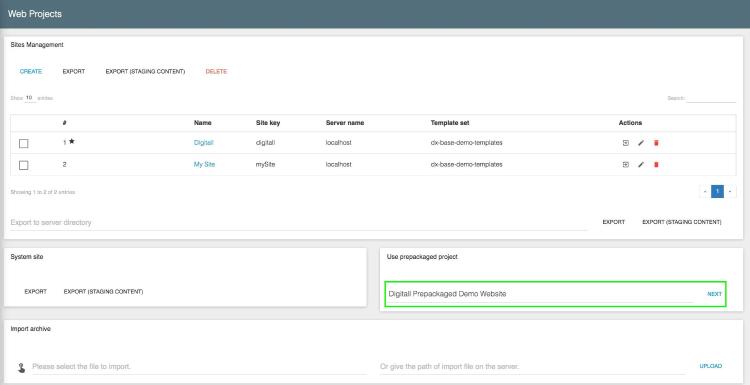Click the red DELETE button

(x=216, y=71)
